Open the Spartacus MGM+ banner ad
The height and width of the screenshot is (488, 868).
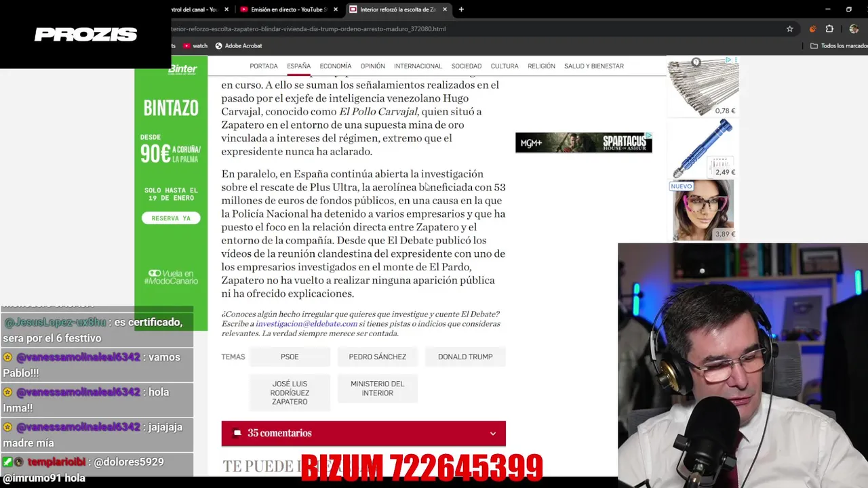coord(584,142)
